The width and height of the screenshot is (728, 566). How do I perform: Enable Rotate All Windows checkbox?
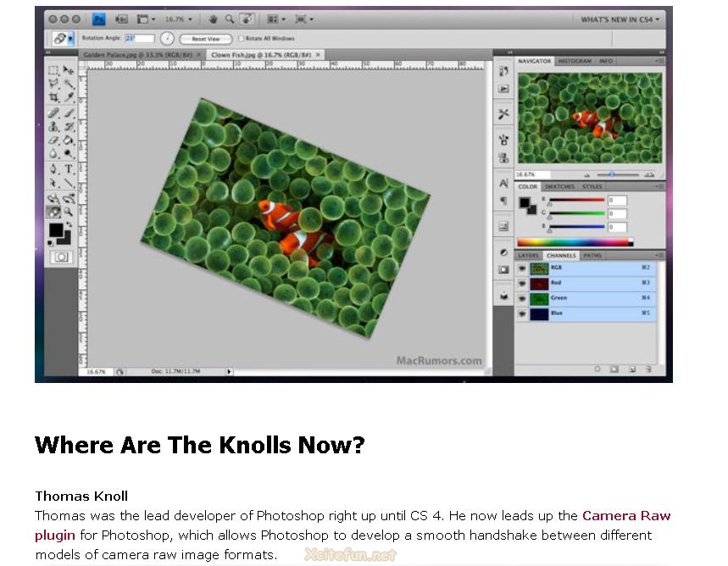241,38
